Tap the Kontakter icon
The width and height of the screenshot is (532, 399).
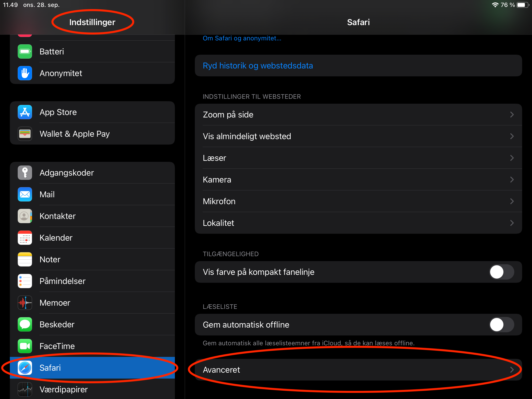[25, 216]
